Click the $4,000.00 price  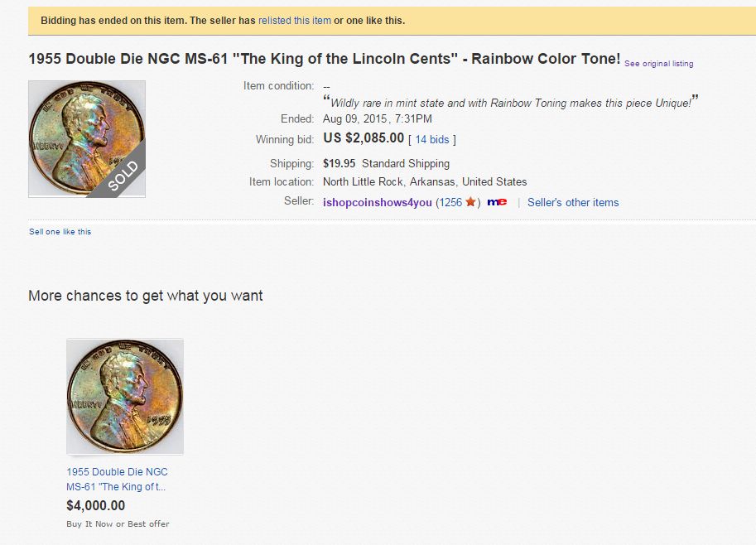(x=95, y=505)
